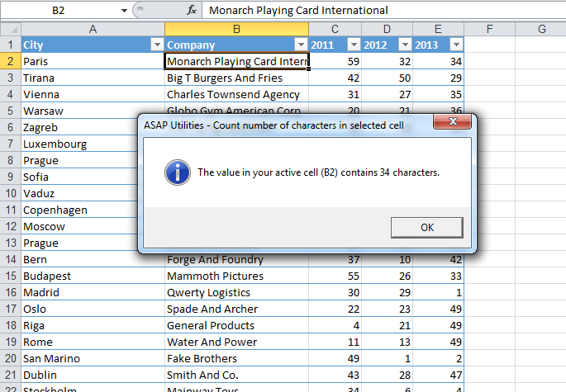
Task: Select the cell containing Tirana
Action: click(x=93, y=78)
